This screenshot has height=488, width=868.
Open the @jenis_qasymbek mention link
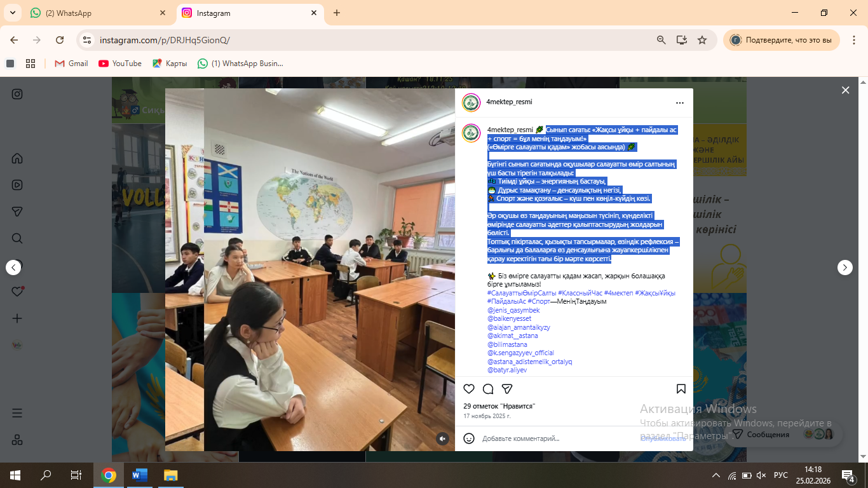pos(513,310)
